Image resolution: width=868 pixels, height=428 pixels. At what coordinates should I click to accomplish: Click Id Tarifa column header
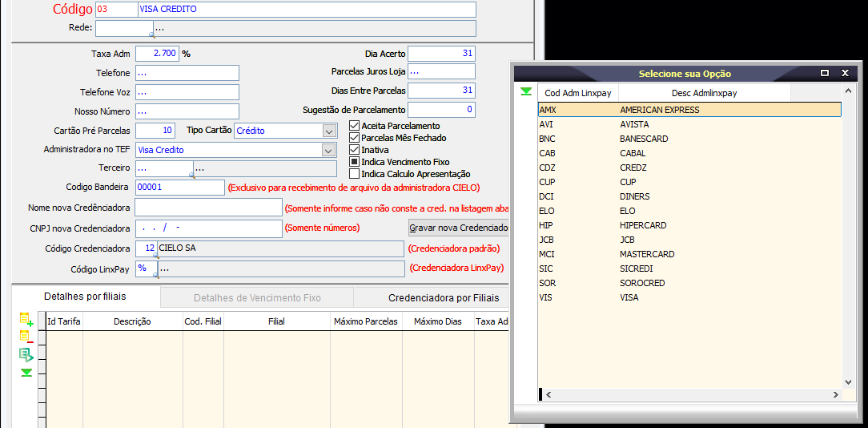(64, 321)
